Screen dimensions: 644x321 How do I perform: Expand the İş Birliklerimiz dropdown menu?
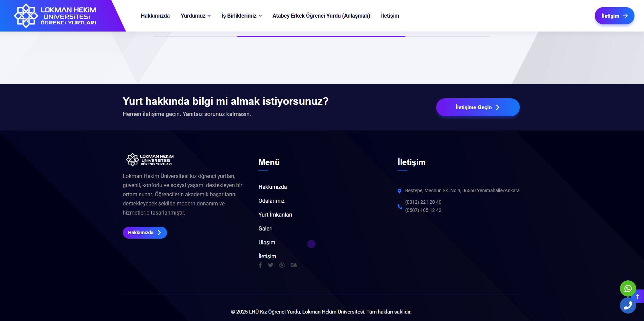tap(241, 16)
